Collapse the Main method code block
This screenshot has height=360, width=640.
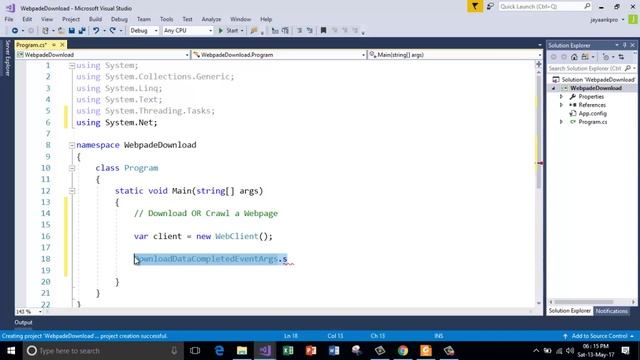pos(72,191)
